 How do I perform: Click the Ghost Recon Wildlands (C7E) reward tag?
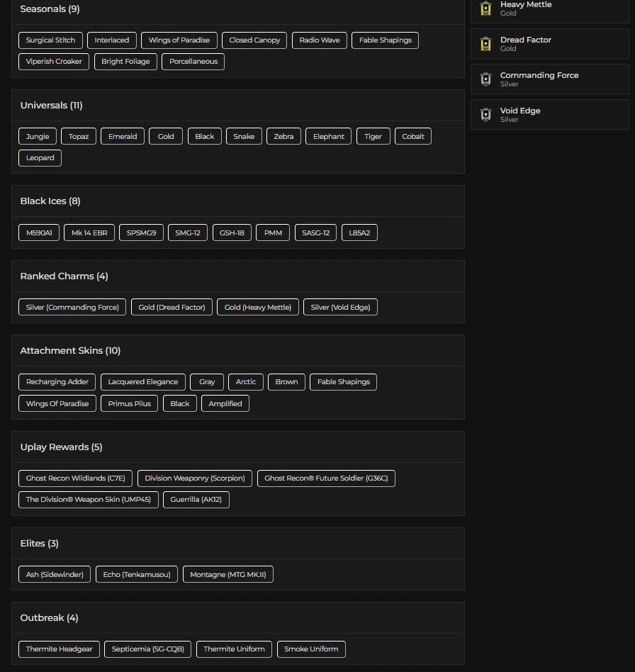(75, 478)
